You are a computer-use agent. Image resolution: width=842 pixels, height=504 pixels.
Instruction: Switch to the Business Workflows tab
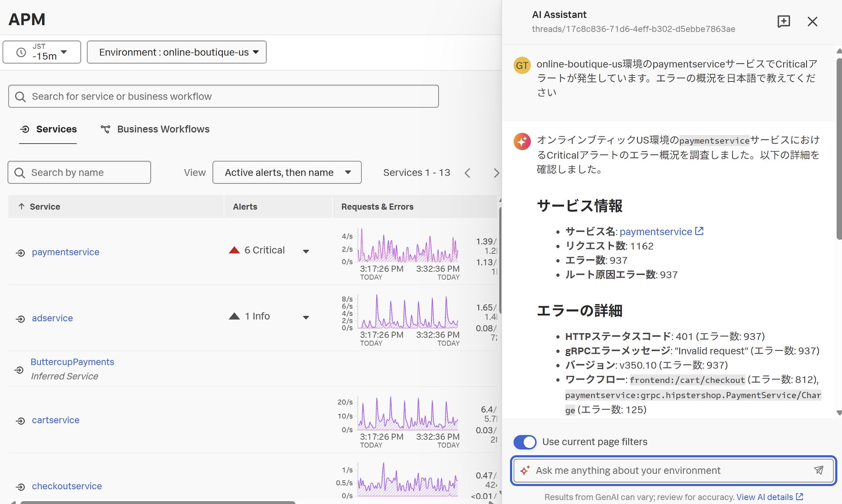tap(155, 129)
